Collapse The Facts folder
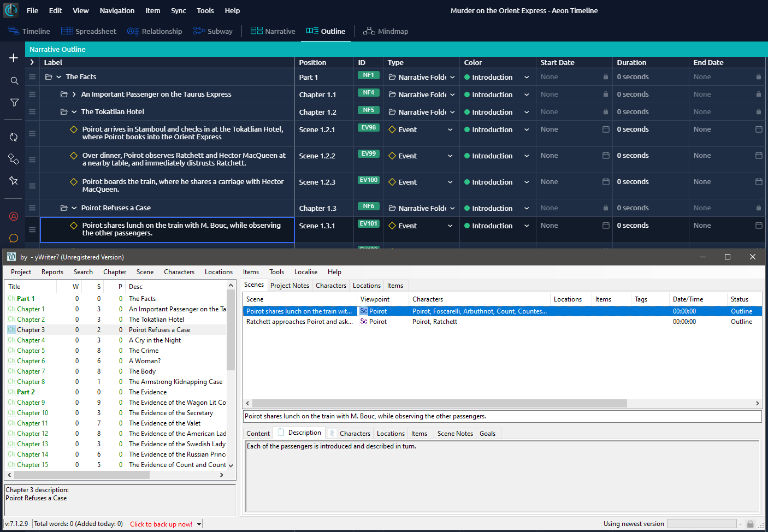768x532 pixels. pos(58,77)
